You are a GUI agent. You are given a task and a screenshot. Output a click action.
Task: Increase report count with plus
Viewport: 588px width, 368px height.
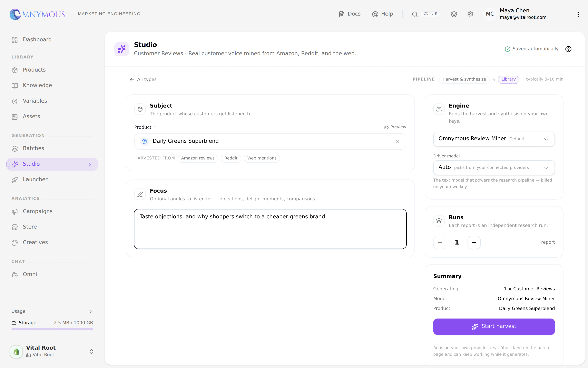coord(474,242)
